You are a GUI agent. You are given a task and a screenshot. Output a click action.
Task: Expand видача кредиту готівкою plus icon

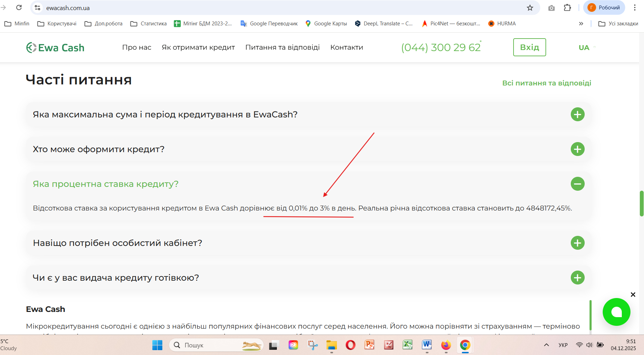[578, 278]
